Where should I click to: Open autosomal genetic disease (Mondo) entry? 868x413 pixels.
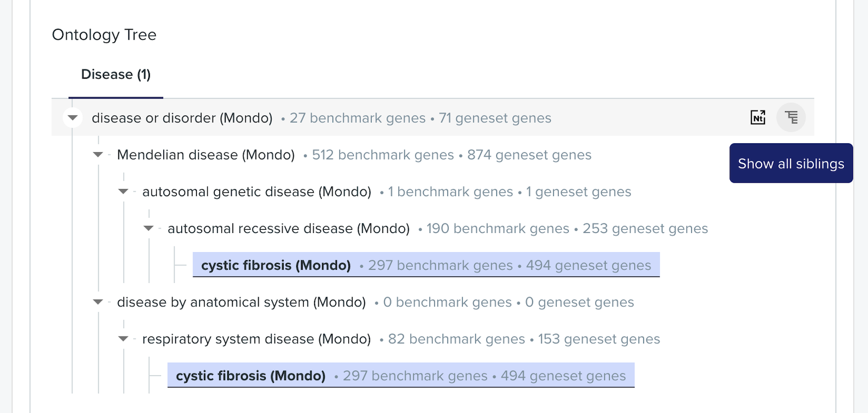coord(257,192)
